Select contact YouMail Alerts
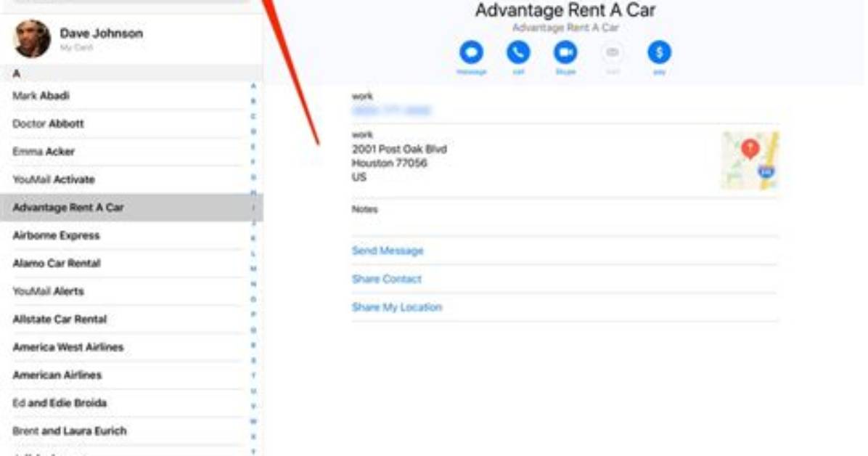The width and height of the screenshot is (868, 456). click(x=131, y=291)
